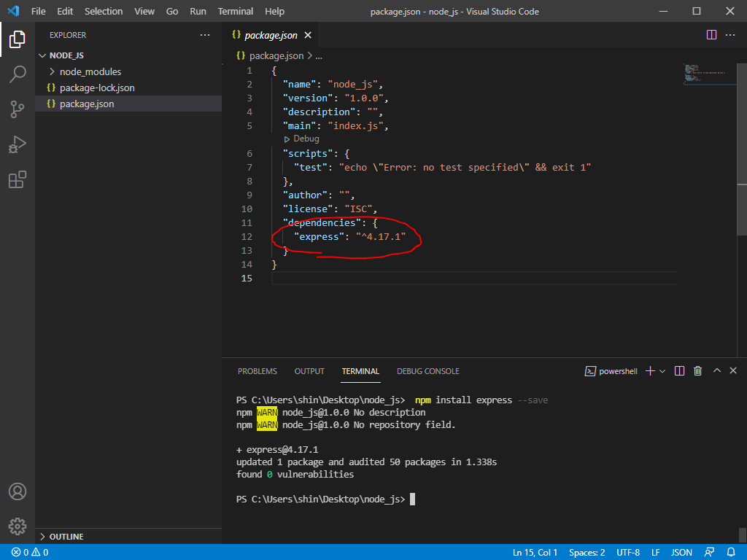
Task: Open the Run menu
Action: [x=198, y=11]
